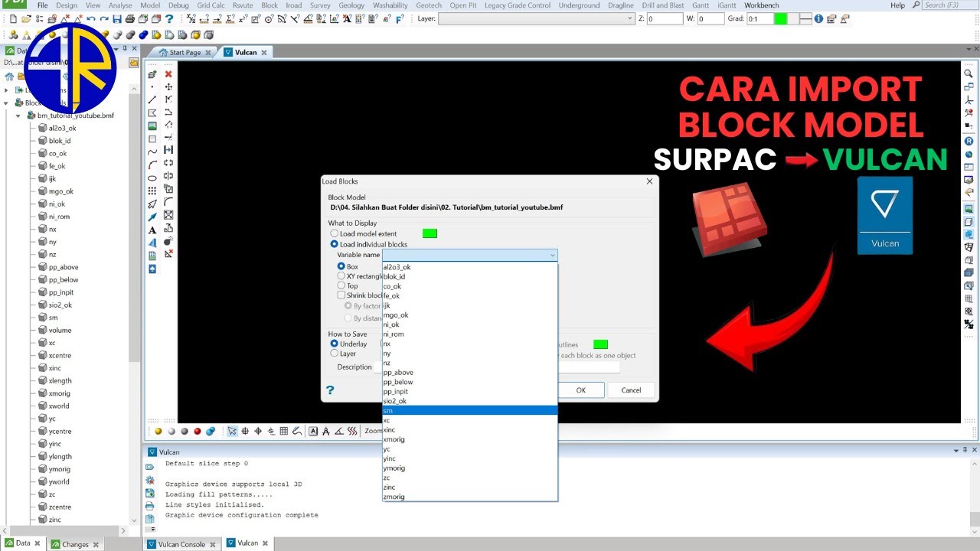Select the freehand Curve tool
This screenshot has height=551, width=980.
click(x=152, y=152)
